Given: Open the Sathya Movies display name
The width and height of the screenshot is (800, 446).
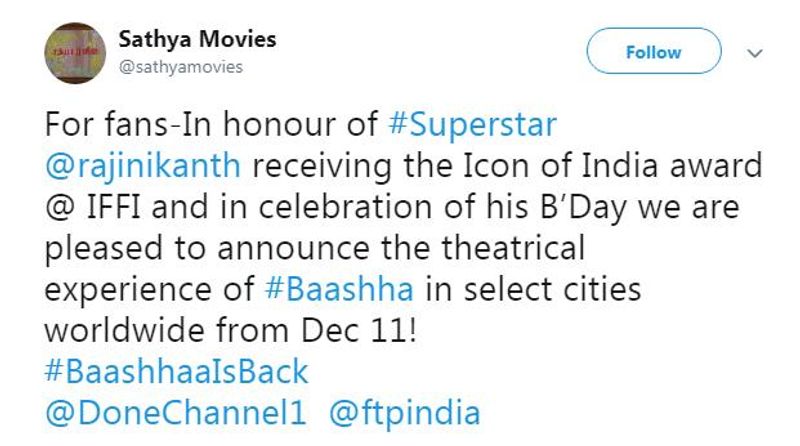Looking at the screenshot, I should coord(197,40).
